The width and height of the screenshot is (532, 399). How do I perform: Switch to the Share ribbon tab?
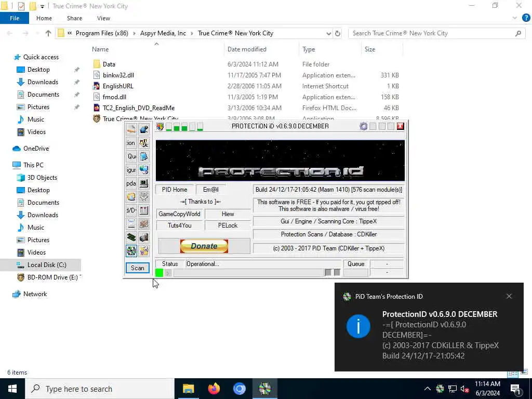coord(74,18)
